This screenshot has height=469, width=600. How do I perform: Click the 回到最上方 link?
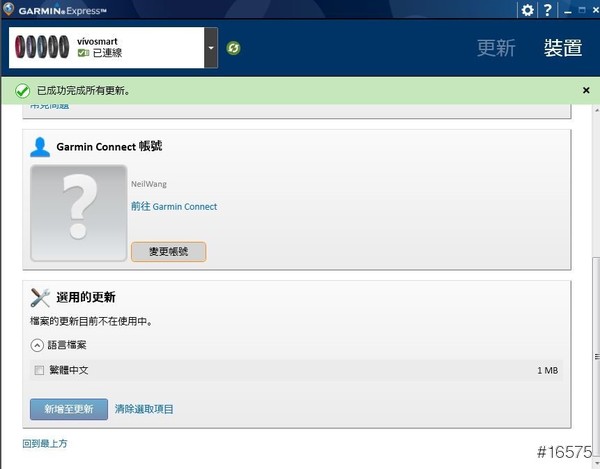(x=45, y=443)
